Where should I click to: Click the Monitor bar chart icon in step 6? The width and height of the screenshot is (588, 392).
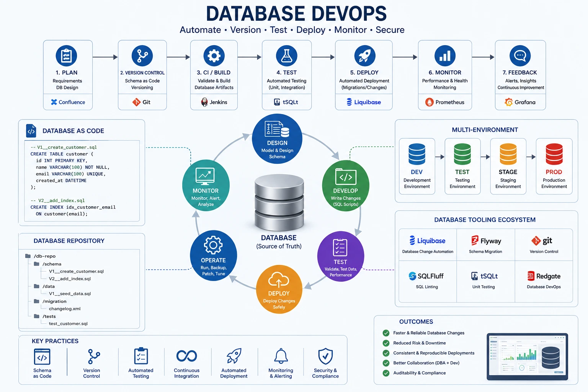coord(445,56)
